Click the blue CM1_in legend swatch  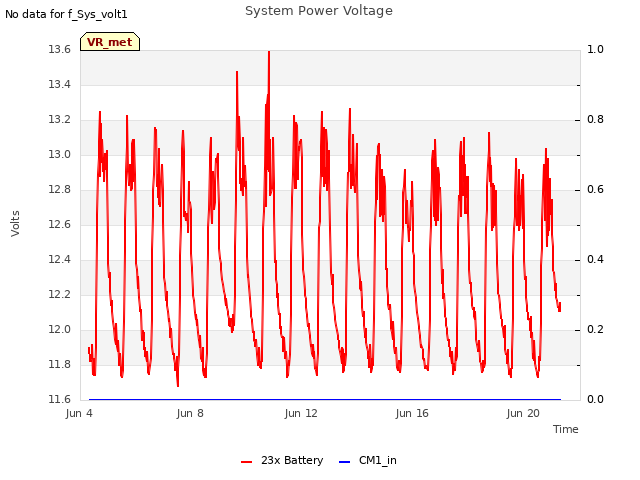click(x=344, y=462)
